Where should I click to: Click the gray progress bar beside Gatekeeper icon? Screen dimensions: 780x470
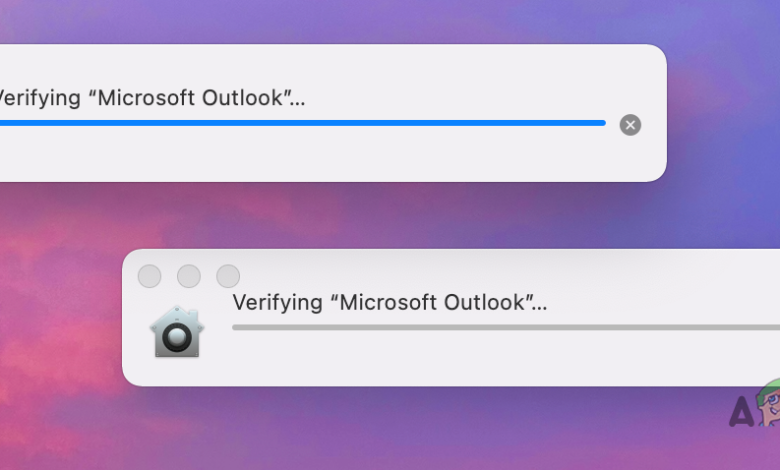pyautogui.click(x=506, y=327)
